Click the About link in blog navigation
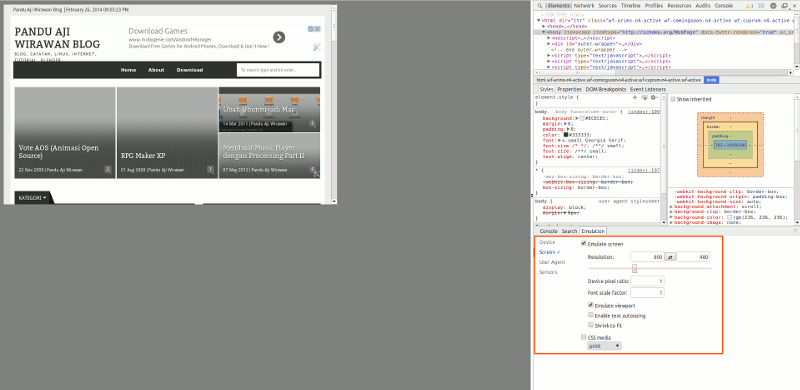Screen dimensions: 800x390 (156, 70)
